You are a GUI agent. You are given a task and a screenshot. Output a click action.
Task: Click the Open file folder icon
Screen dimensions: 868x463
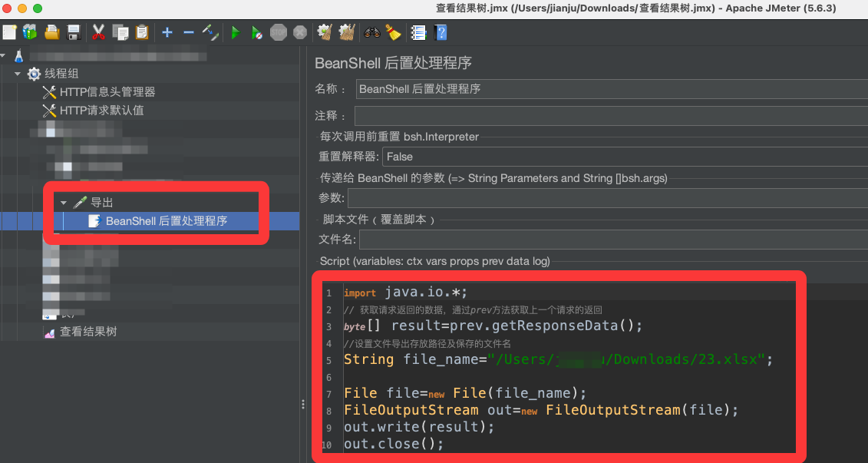pyautogui.click(x=52, y=32)
